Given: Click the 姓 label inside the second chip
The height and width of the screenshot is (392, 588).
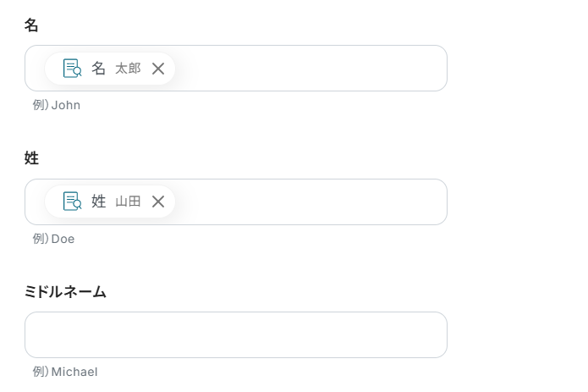Looking at the screenshot, I should tap(99, 202).
